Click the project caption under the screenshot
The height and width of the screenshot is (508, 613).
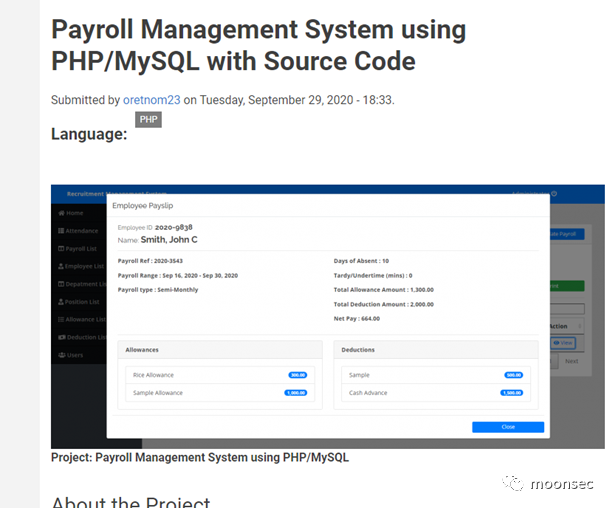point(200,458)
